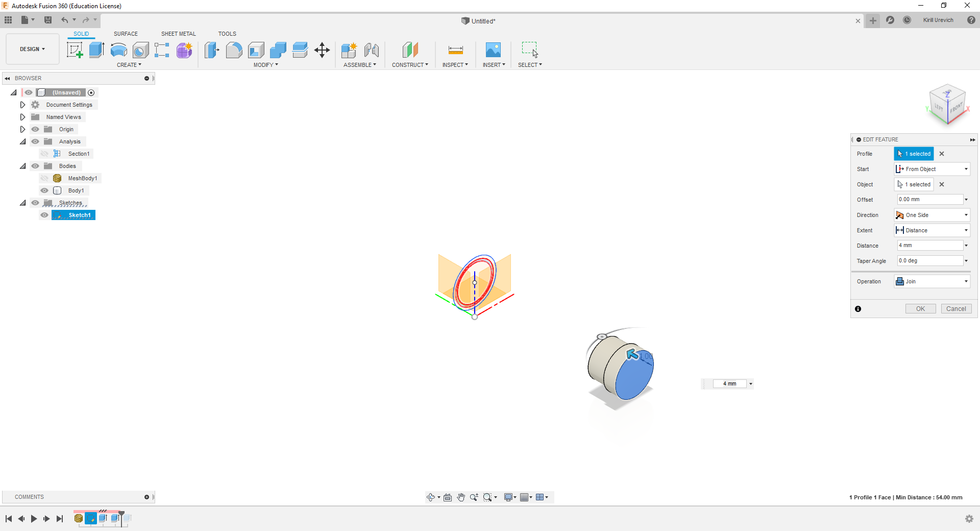Click the Extrude tool icon
This screenshot has height=531, width=980.
96,50
